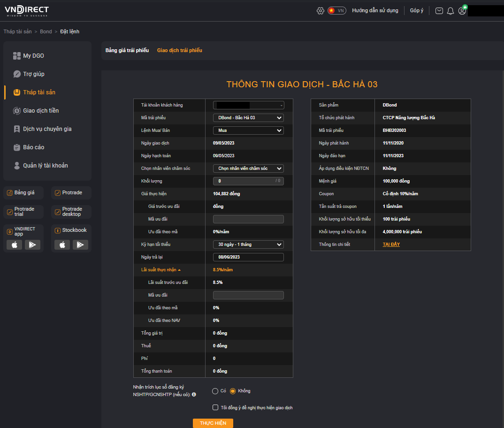The width and height of the screenshot is (504, 428).
Task: Go to Bond breadcrumb link
Action: coord(46,31)
